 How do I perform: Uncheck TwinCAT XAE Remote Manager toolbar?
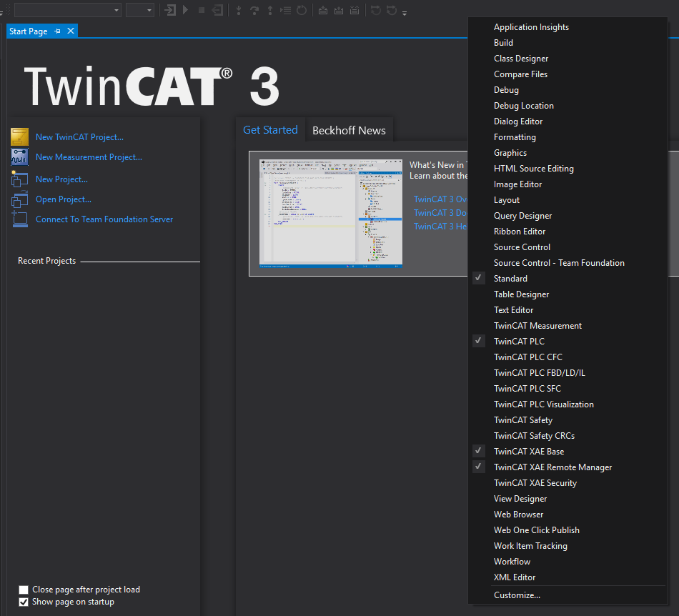568,467
